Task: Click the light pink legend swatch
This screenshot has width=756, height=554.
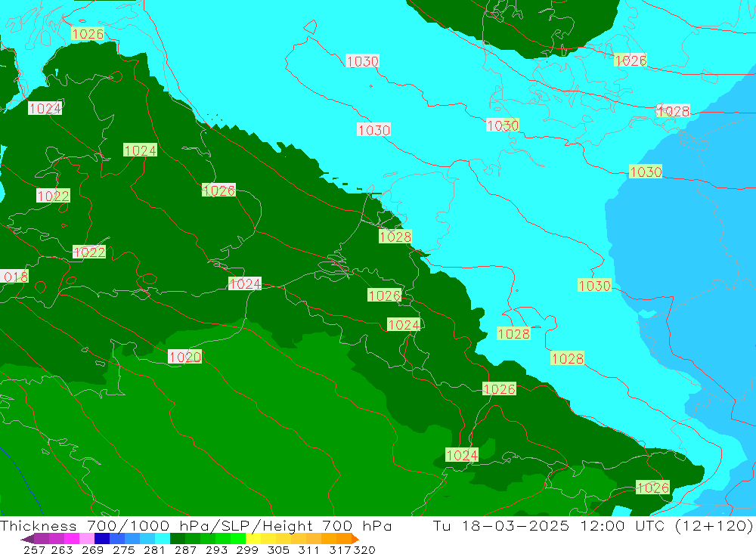Action: [x=87, y=539]
